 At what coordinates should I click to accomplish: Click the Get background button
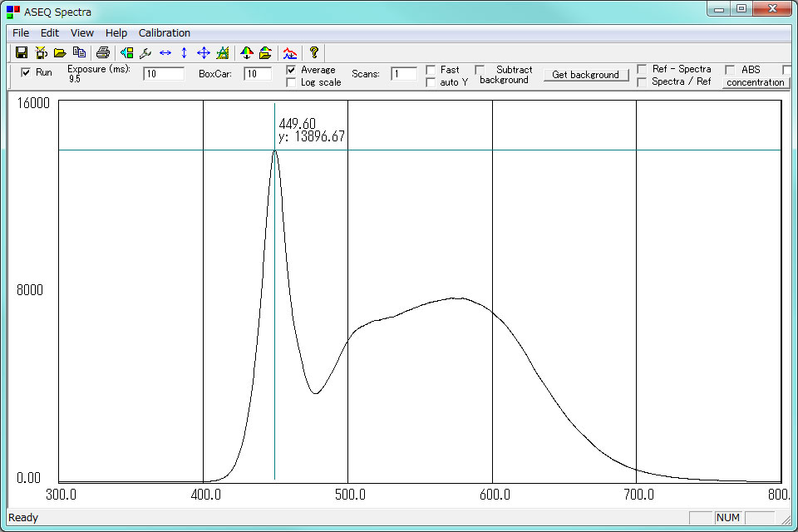[x=586, y=75]
